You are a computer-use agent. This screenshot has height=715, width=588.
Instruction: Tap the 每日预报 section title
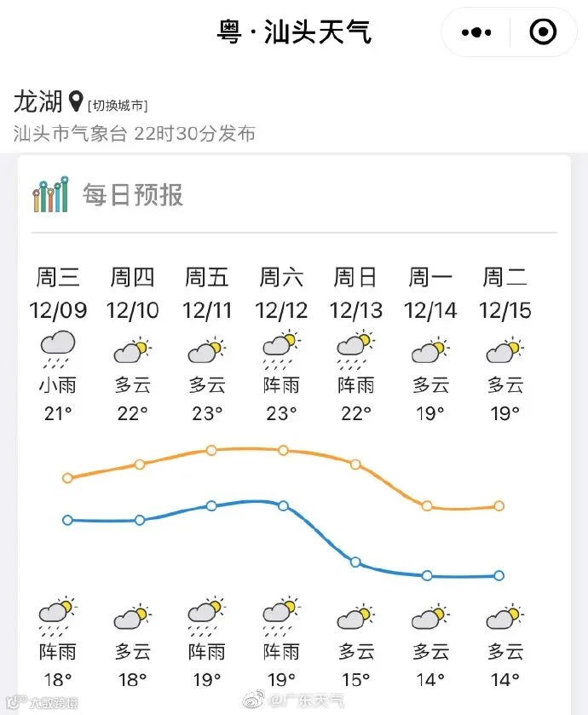pyautogui.click(x=133, y=194)
